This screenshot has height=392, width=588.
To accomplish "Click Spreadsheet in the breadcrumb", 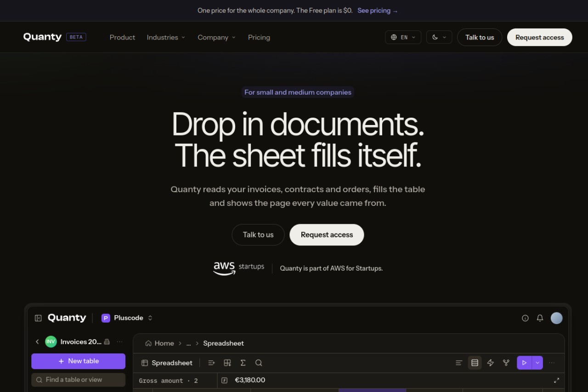I will [223, 343].
